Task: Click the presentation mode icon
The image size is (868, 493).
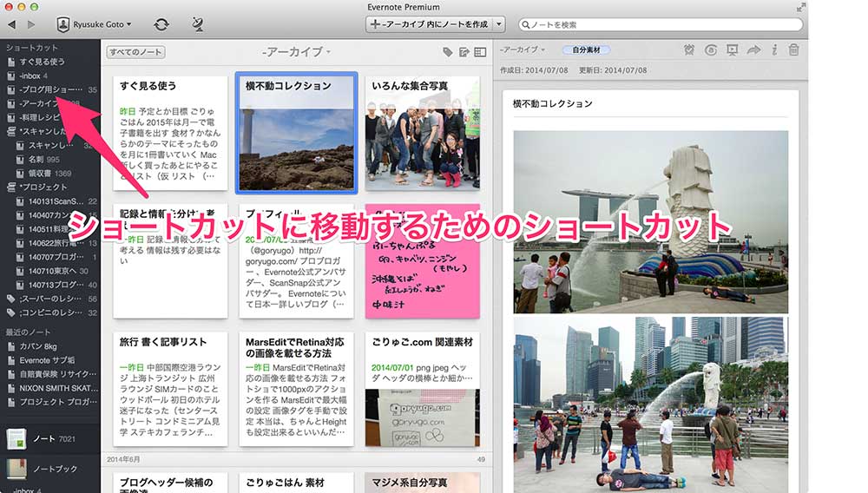Action: [732, 49]
